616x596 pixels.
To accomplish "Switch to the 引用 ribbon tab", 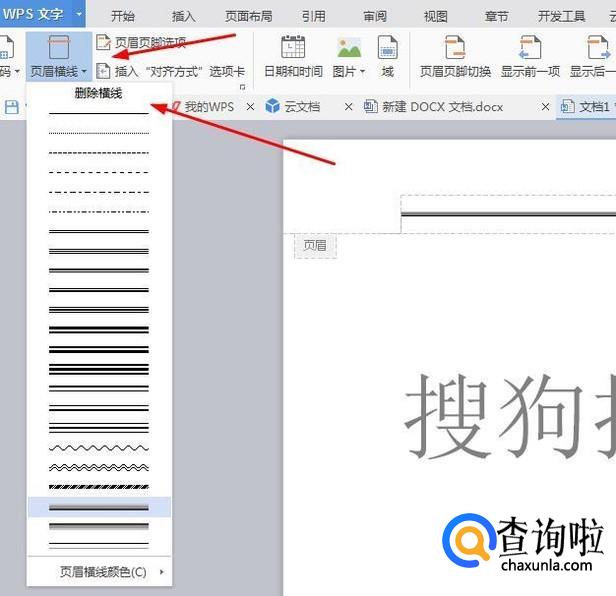I will (x=314, y=16).
